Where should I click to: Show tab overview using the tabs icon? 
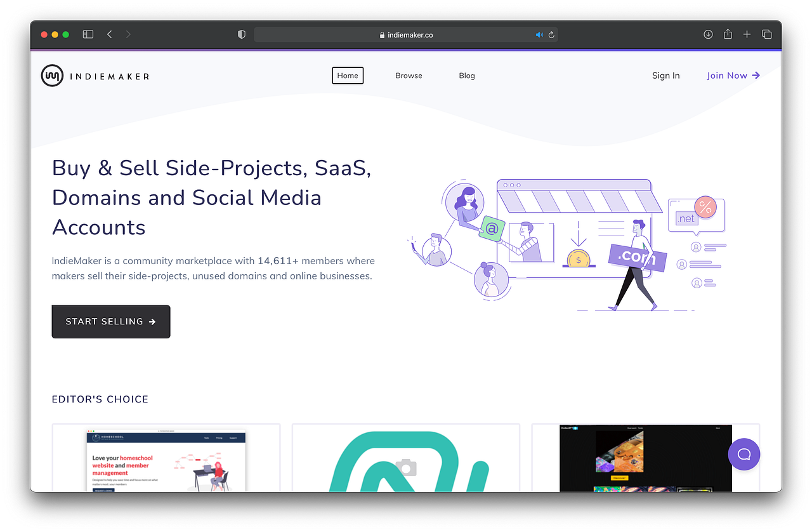766,34
